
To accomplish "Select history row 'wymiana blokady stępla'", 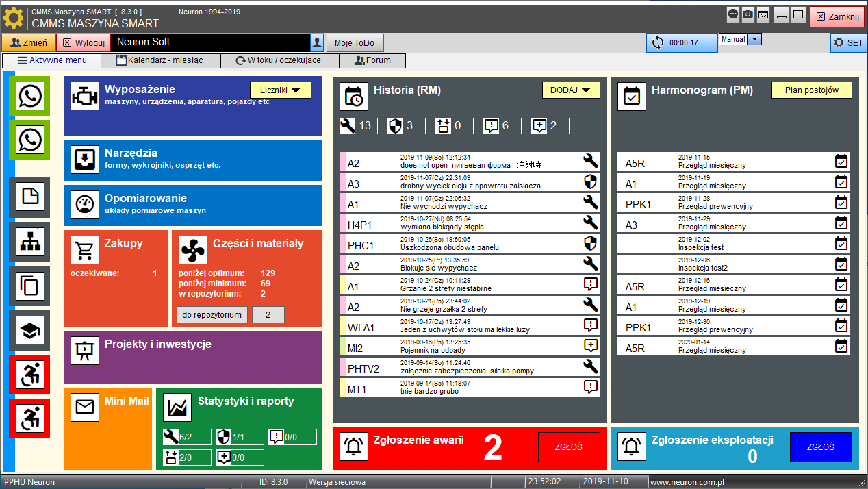I will click(x=470, y=223).
